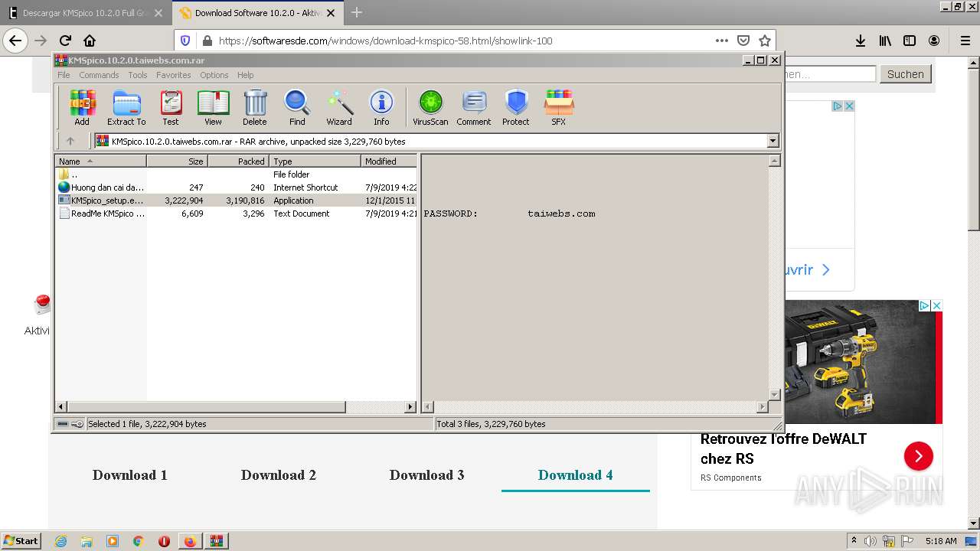
Task: Sort by the Packed column header
Action: 238,161
